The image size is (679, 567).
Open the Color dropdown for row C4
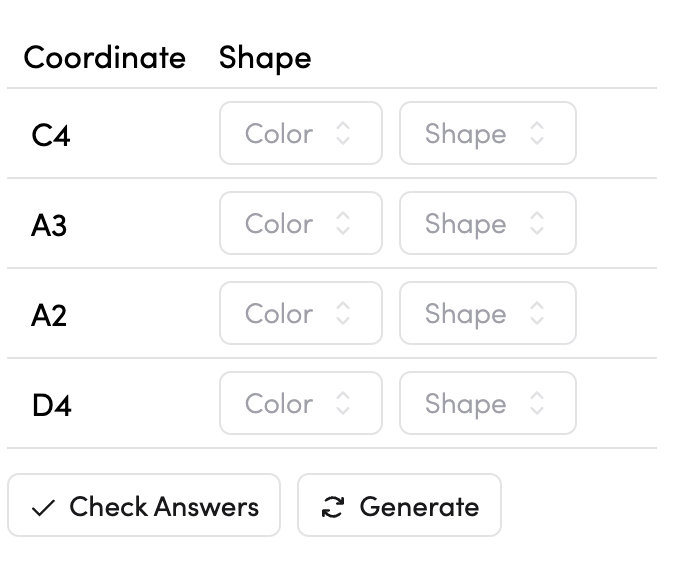point(300,133)
